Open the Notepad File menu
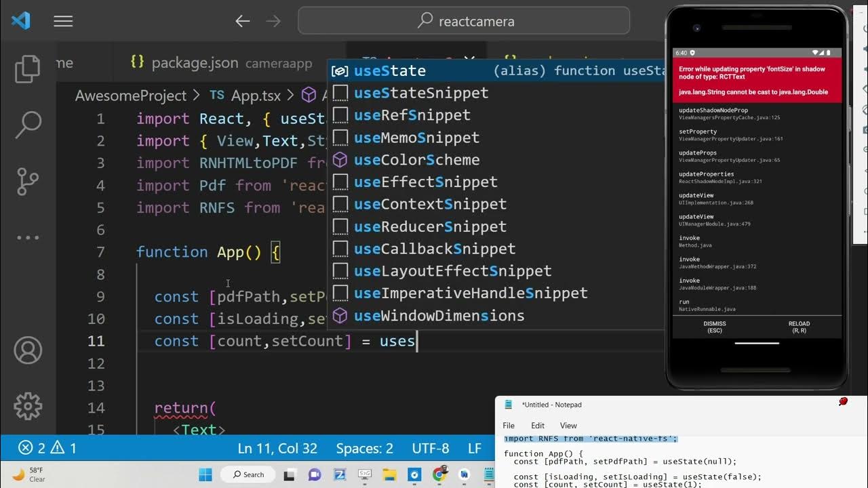 pyautogui.click(x=509, y=426)
